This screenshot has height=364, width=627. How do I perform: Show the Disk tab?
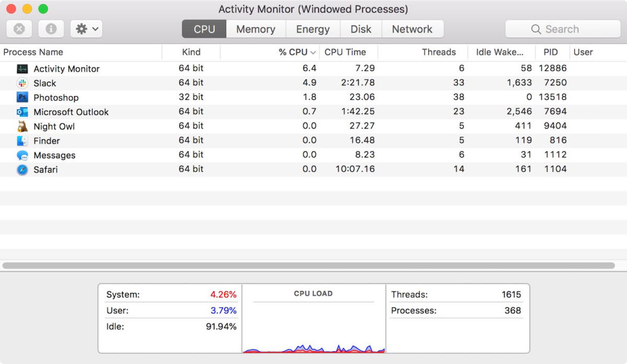pos(361,29)
